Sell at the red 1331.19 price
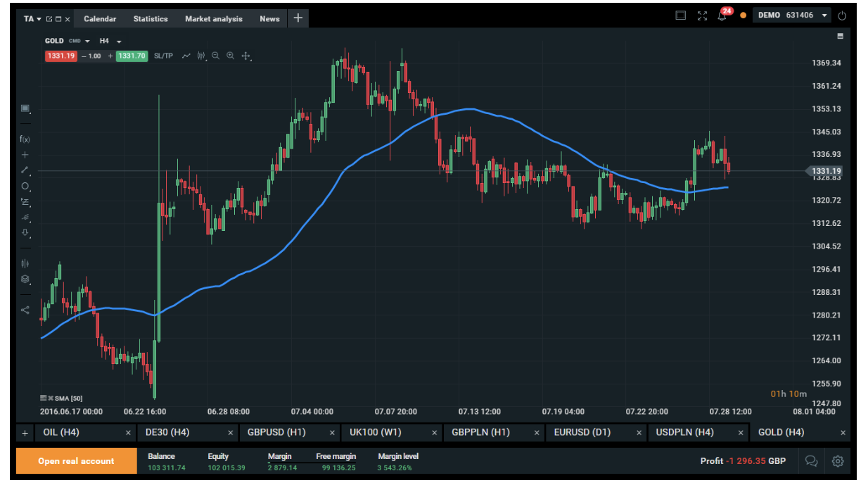 click(60, 56)
